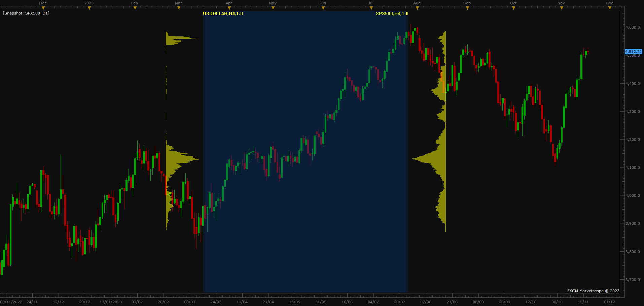
Task: Click the 20/02 date axis label
Action: tap(164, 302)
